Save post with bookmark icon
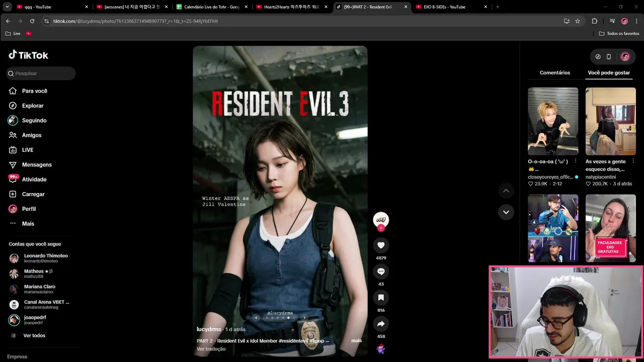This screenshot has height=362, width=644. [x=381, y=298]
